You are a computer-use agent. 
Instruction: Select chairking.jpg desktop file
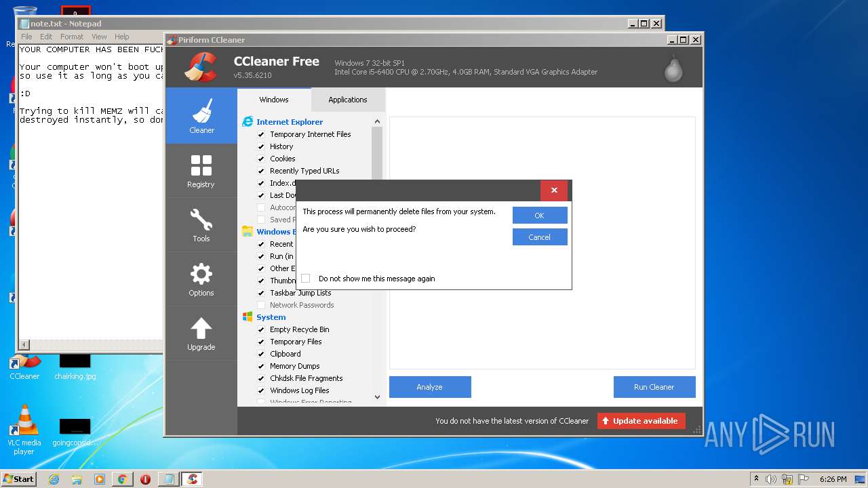(x=75, y=365)
